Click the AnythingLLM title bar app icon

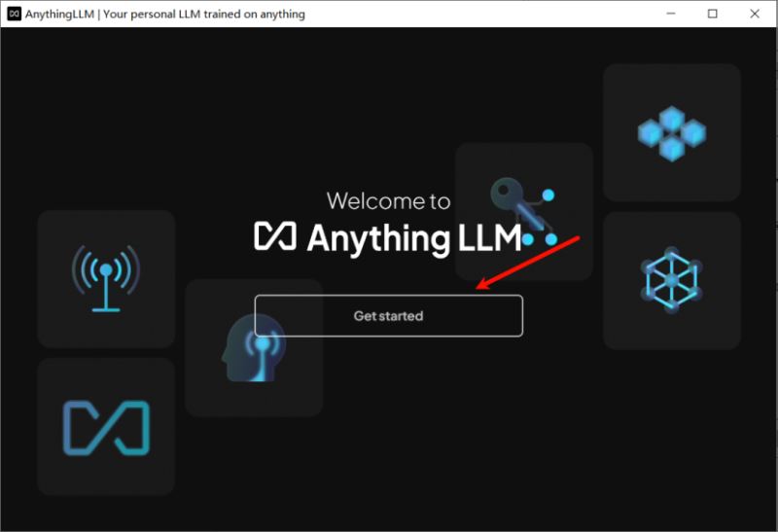click(15, 14)
